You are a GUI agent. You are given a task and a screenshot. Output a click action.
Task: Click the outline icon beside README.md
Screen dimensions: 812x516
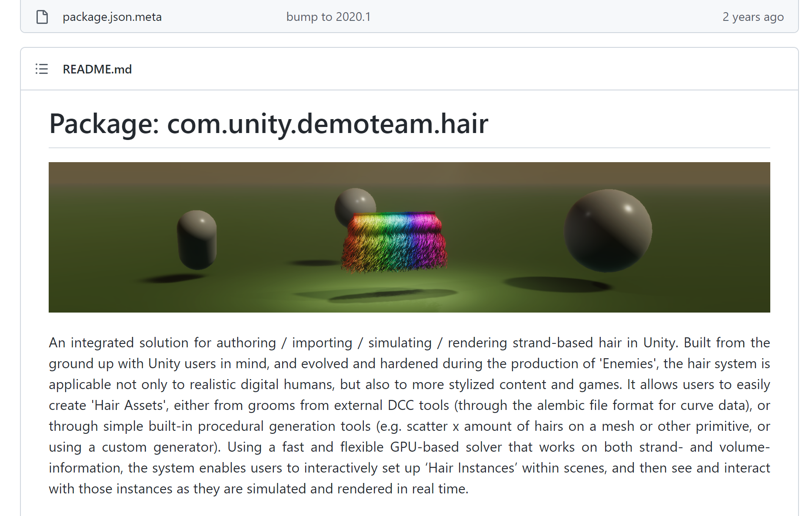pyautogui.click(x=41, y=69)
